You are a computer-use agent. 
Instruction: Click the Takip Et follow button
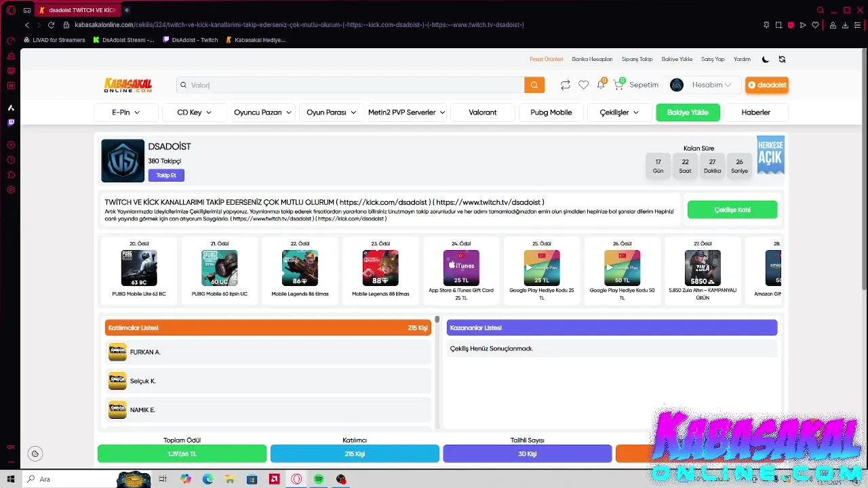point(166,176)
